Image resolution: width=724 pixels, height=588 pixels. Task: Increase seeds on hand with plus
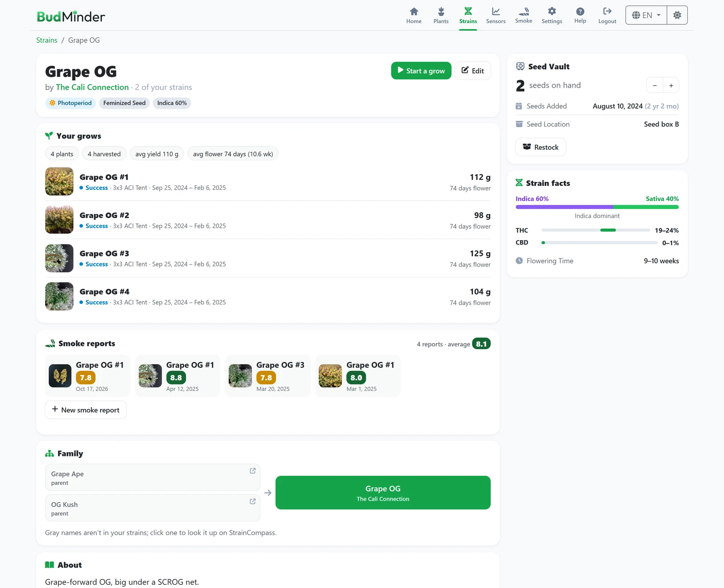point(671,85)
